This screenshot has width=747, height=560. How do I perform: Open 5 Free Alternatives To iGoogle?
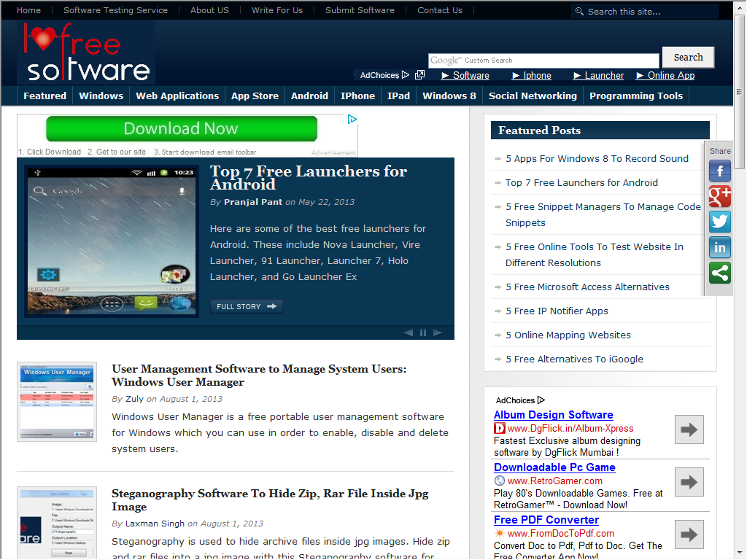pos(574,359)
